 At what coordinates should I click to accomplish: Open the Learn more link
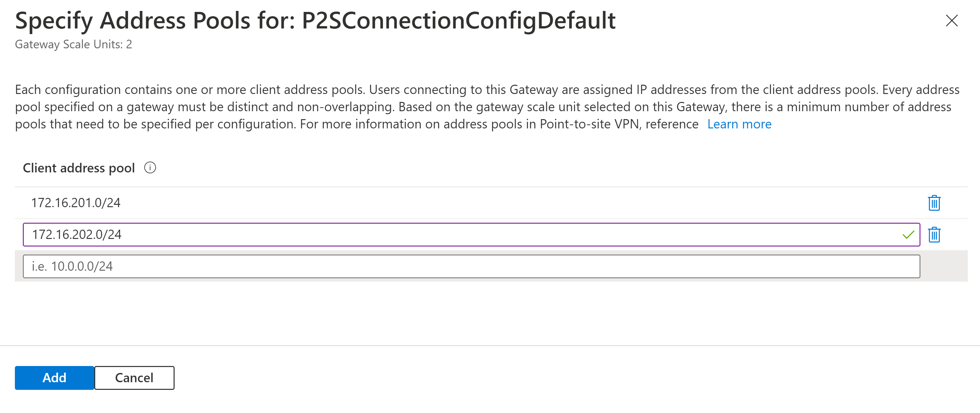pos(739,124)
